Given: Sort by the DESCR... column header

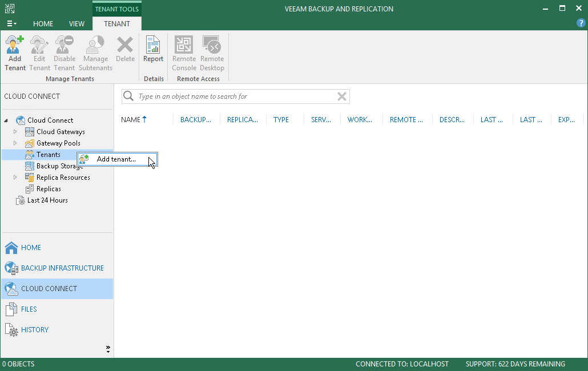Looking at the screenshot, I should click(452, 119).
